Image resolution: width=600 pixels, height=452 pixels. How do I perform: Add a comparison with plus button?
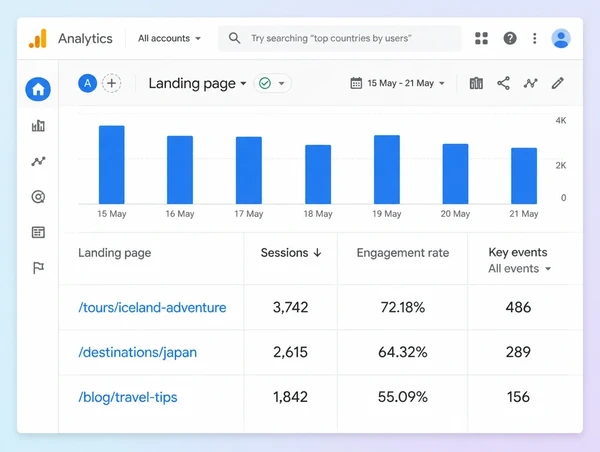pyautogui.click(x=111, y=83)
